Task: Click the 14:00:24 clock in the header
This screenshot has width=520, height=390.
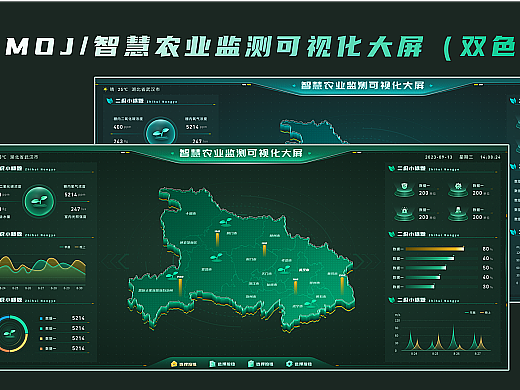Action: click(x=490, y=157)
